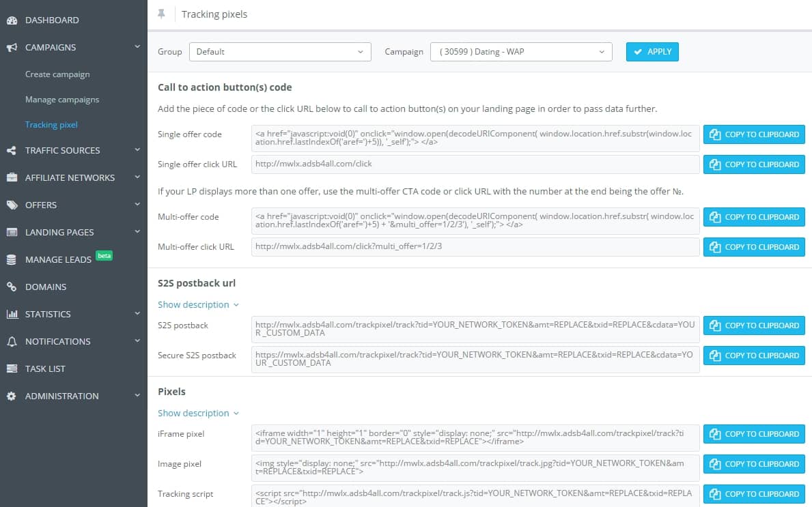Expand the Statistics menu chevron
Screen dimensions: 812x507
click(x=137, y=313)
